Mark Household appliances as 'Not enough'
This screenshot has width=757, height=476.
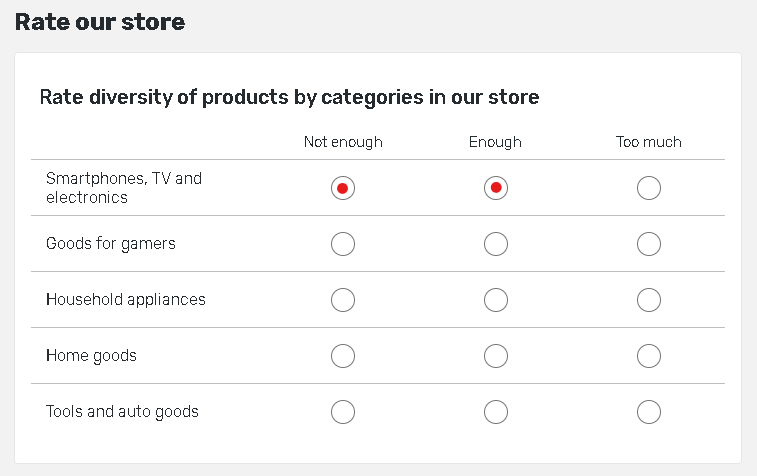343,300
